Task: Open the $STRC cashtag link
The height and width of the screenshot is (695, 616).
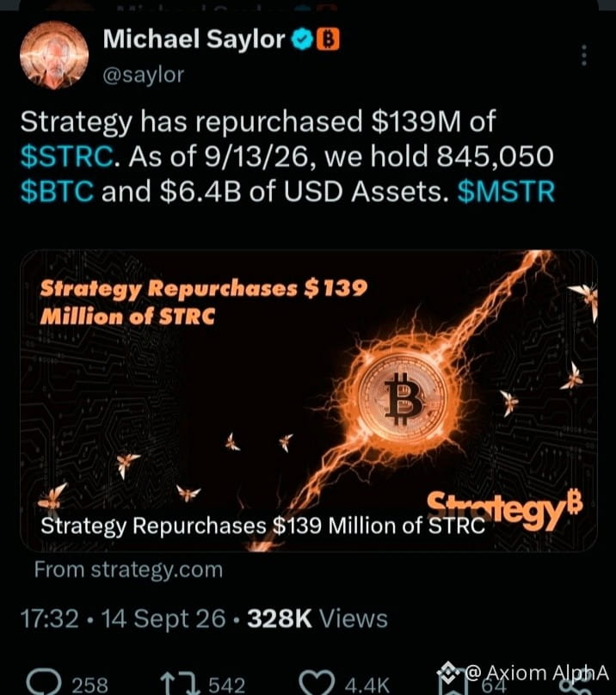Action: (67, 157)
